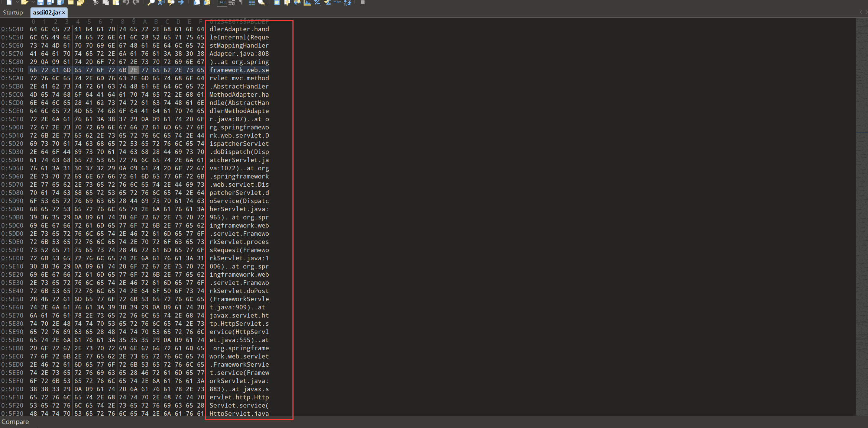
Task: Click the Copy icon
Action: click(x=106, y=2)
